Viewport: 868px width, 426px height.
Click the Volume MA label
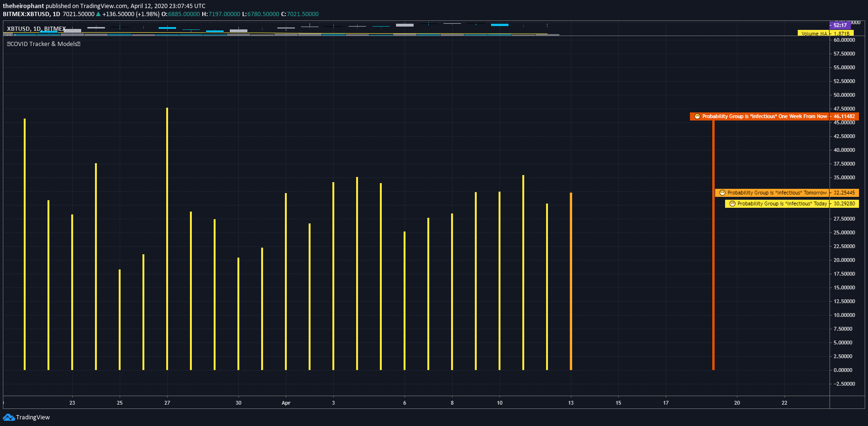(814, 34)
